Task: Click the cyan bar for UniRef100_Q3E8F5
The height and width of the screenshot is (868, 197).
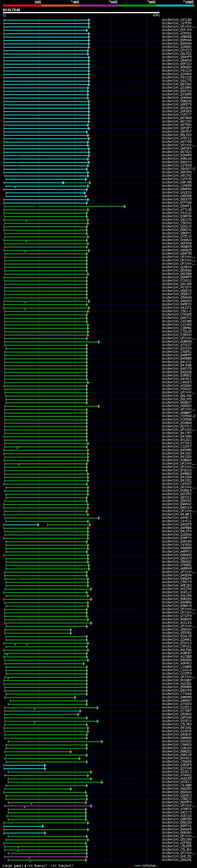Action: (25, 765)
